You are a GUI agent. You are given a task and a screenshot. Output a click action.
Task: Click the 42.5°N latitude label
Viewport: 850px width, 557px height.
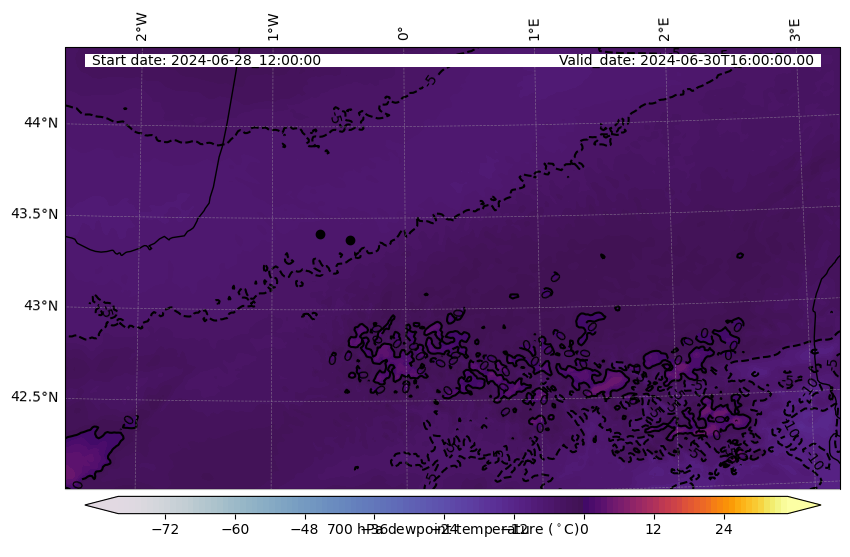tap(34, 397)
